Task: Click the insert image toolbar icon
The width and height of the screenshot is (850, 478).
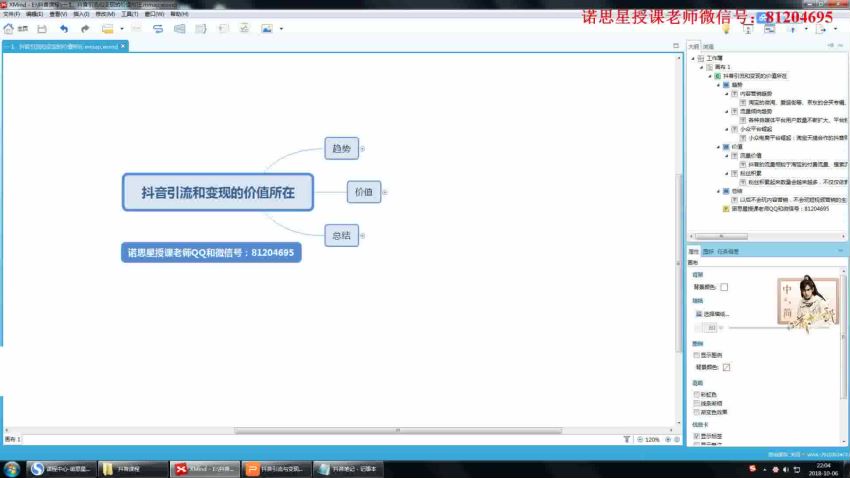Action: pyautogui.click(x=267, y=29)
